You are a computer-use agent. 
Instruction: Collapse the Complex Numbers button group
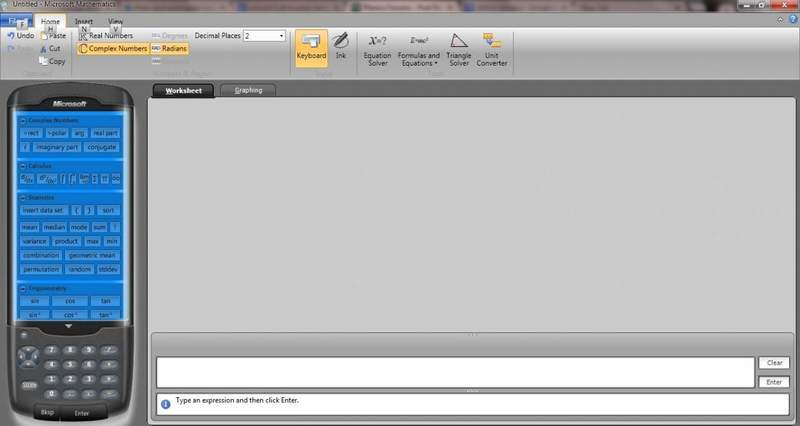pyautogui.click(x=23, y=121)
